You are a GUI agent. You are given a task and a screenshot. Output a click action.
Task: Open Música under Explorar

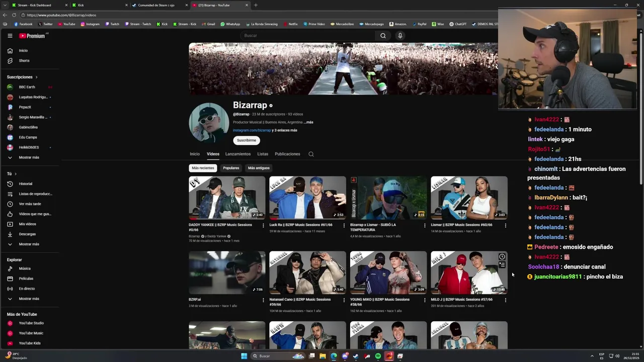point(25,268)
